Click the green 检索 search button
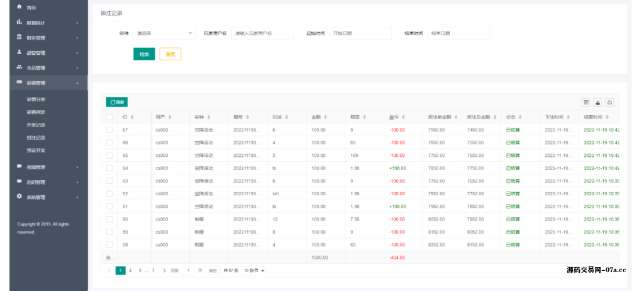Screen dimensions: 644x291 (x=144, y=54)
